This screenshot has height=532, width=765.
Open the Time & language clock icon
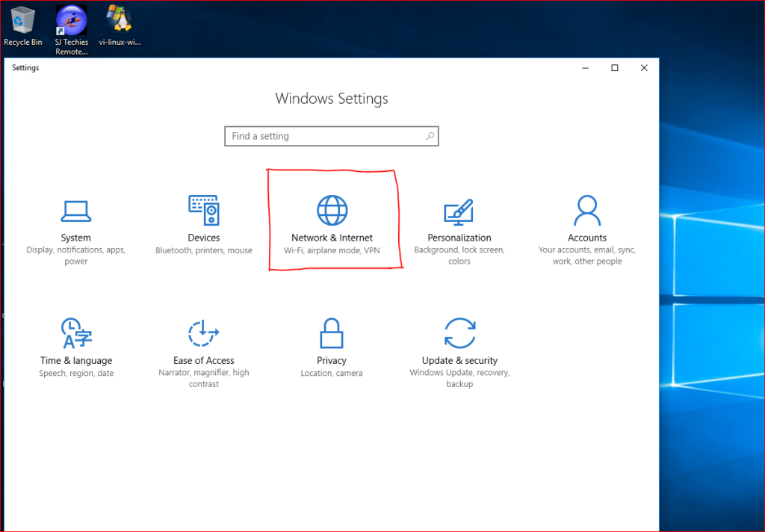click(x=76, y=333)
